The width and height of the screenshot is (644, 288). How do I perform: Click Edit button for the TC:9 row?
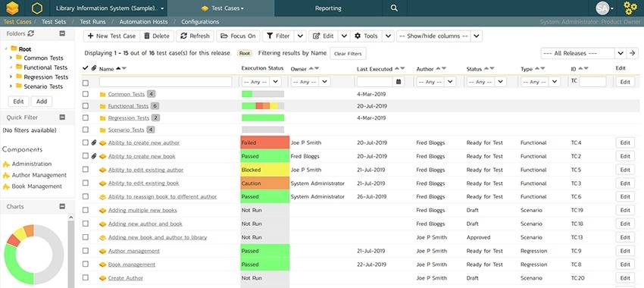pyautogui.click(x=625, y=251)
